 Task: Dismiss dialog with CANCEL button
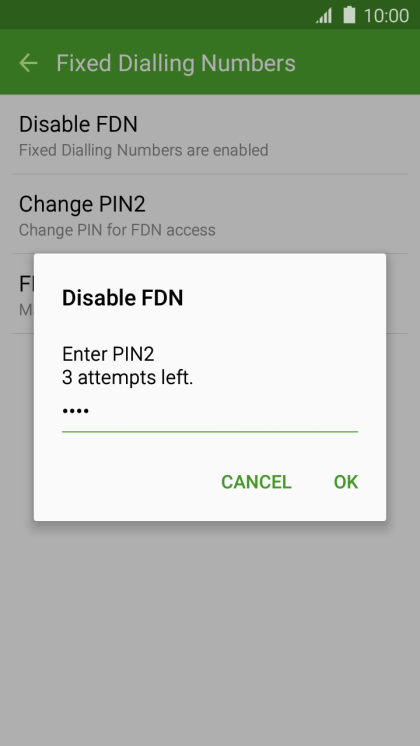point(256,482)
